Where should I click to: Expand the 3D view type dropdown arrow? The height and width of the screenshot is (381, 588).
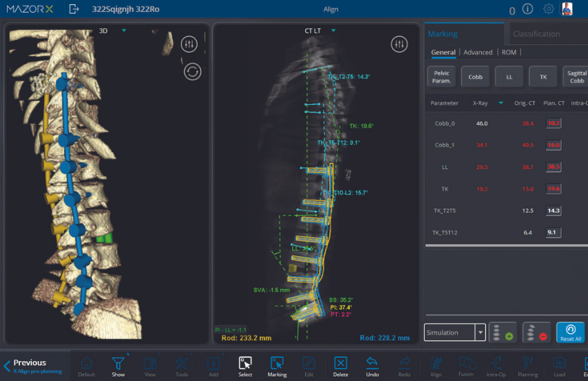pyautogui.click(x=124, y=31)
